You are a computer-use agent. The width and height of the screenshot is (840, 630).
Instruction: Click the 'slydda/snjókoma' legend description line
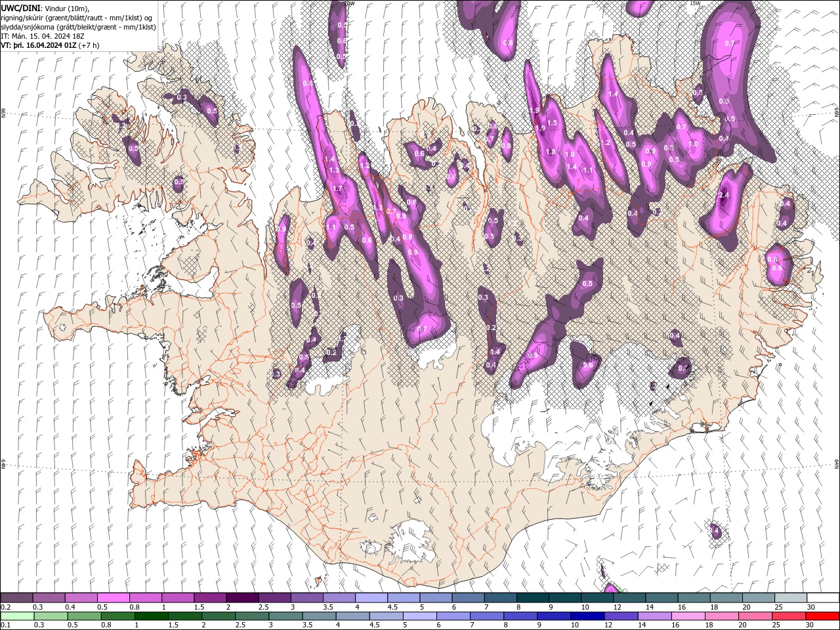[79, 26]
